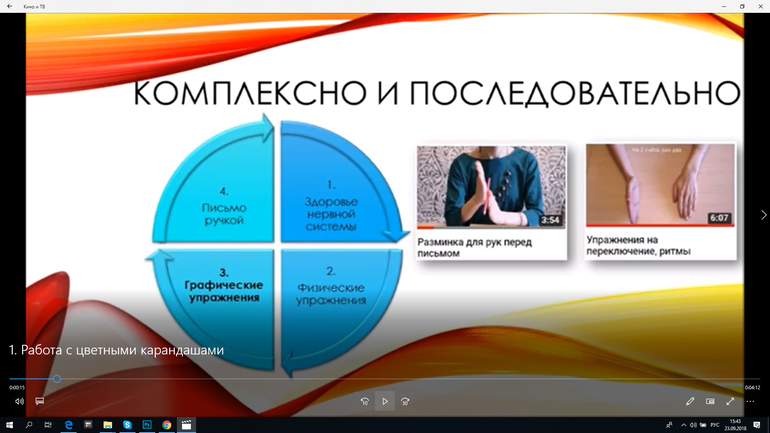
Task: Open Task View on the taskbar
Action: (49, 425)
